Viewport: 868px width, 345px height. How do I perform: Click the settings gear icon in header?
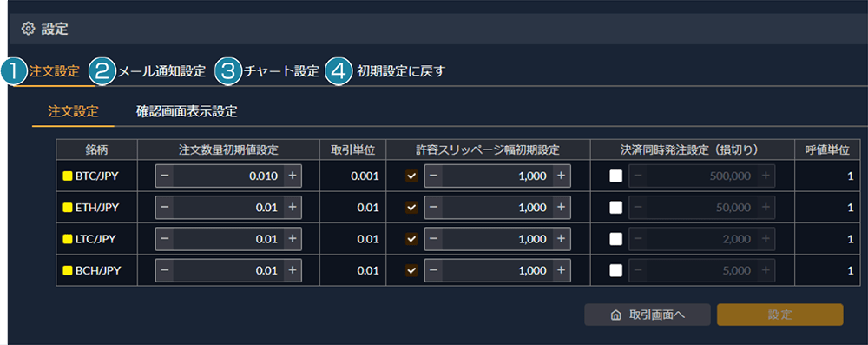pyautogui.click(x=29, y=29)
